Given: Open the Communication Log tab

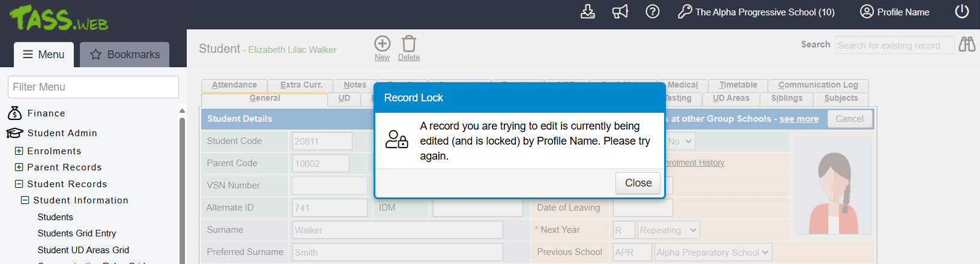Looking at the screenshot, I should tap(818, 85).
